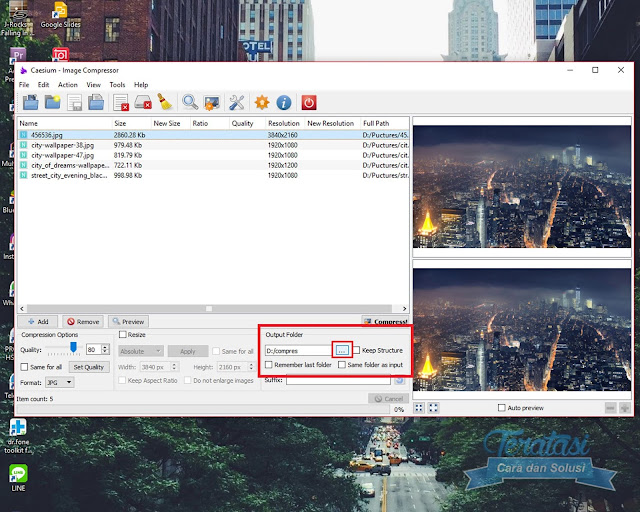Screen dimensions: 640x512
Task: Enable the Resize checkbox
Action: [122, 334]
